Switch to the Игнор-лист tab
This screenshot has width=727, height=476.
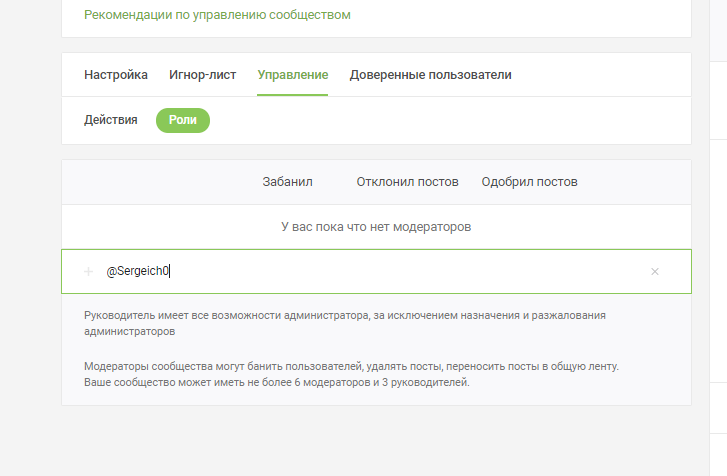203,75
